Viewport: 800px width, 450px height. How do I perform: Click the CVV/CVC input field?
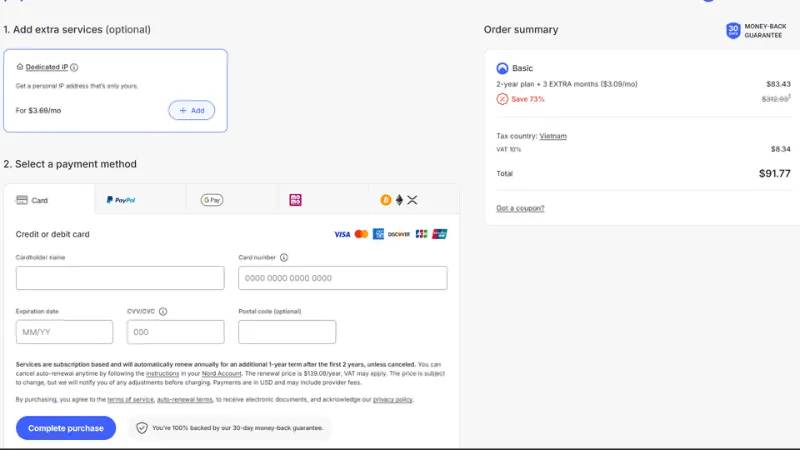[176, 332]
